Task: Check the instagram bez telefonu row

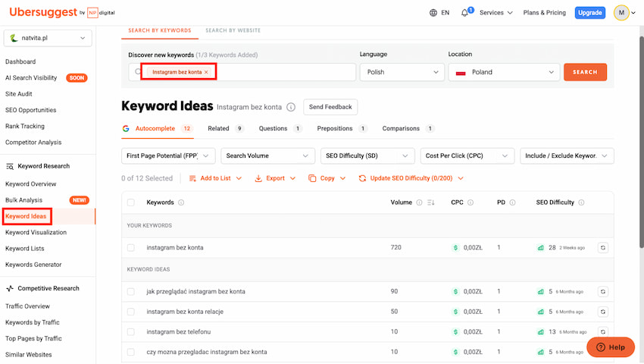Action: click(x=131, y=332)
